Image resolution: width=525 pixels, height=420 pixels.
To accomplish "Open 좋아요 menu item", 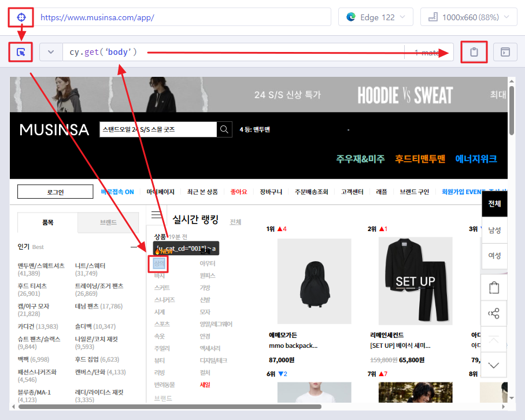I will 239,192.
